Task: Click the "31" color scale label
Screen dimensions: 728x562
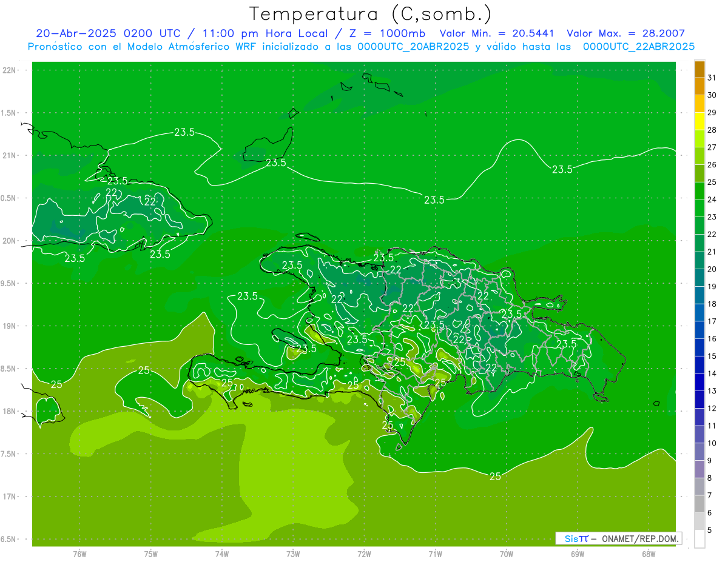Action: 712,78
